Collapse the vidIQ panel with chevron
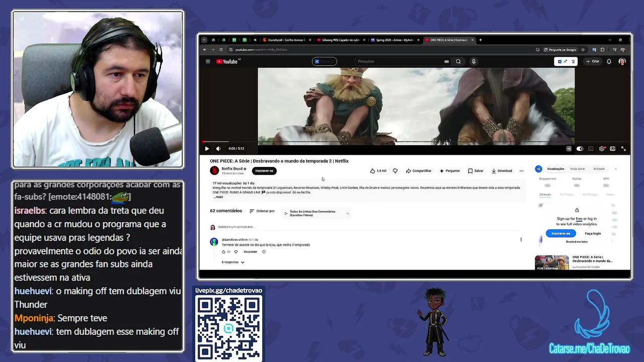 click(616, 169)
